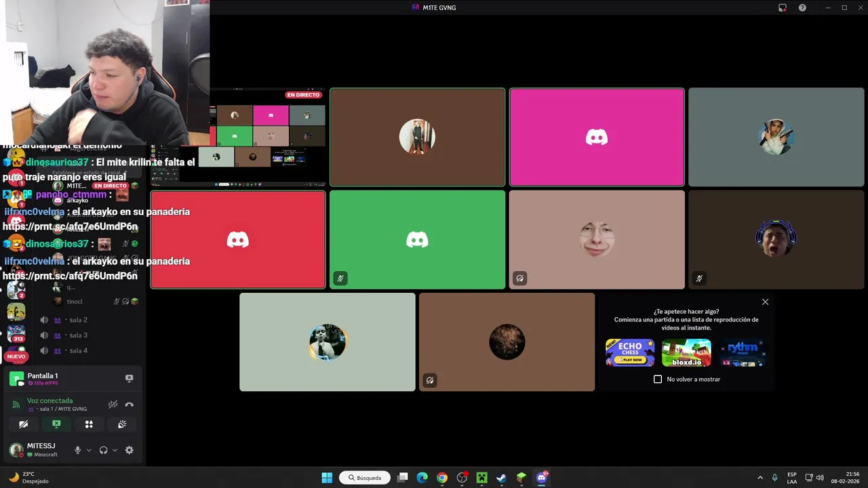This screenshot has width=868, height=488.
Task: Disconnect from voice call
Action: (130, 405)
